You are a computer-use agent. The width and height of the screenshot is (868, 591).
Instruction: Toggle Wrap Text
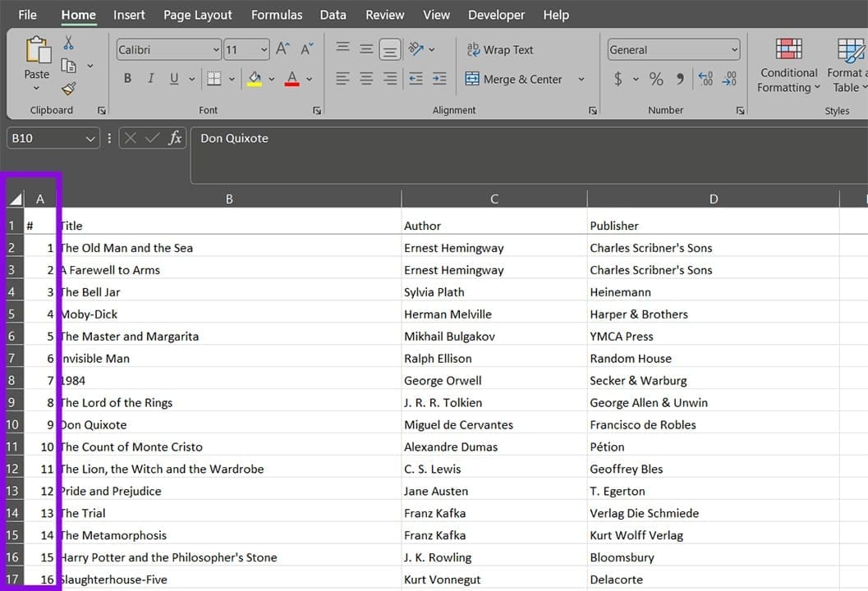click(499, 50)
